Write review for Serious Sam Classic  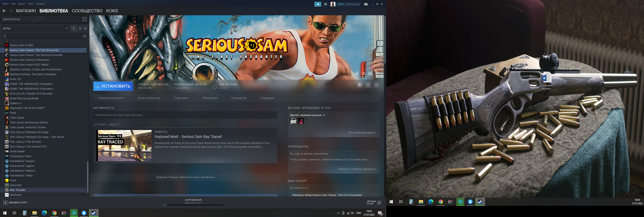click(x=327, y=195)
